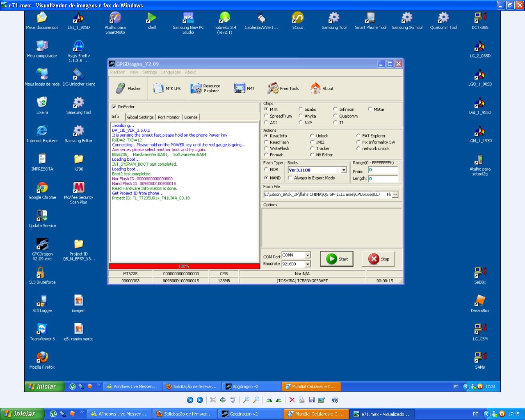Open image for editing with the edit icon
The image size is (525, 420).
tap(322, 400)
